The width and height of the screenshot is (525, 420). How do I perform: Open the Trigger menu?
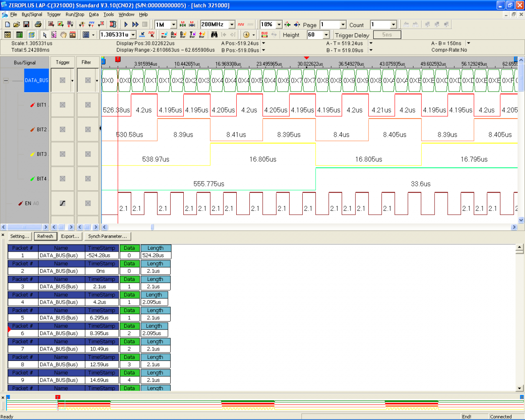[54, 14]
